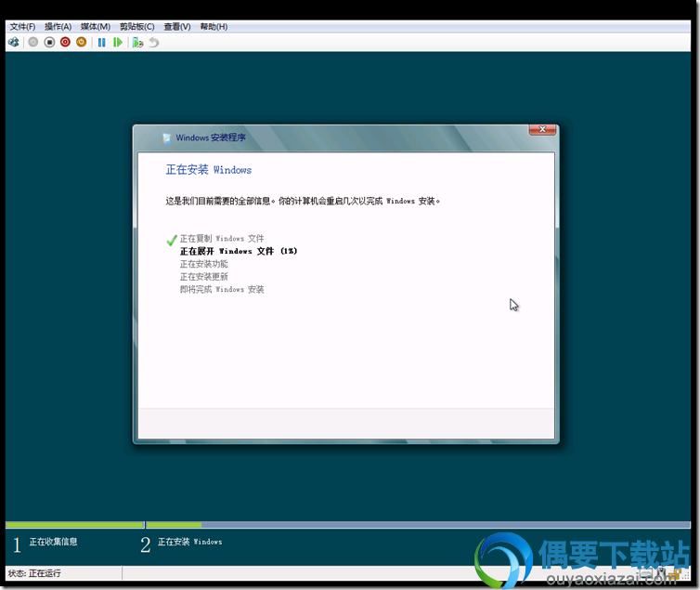Click the 正在安装 Windows heading
Image resolution: width=700 pixels, height=590 pixels.
point(209,170)
